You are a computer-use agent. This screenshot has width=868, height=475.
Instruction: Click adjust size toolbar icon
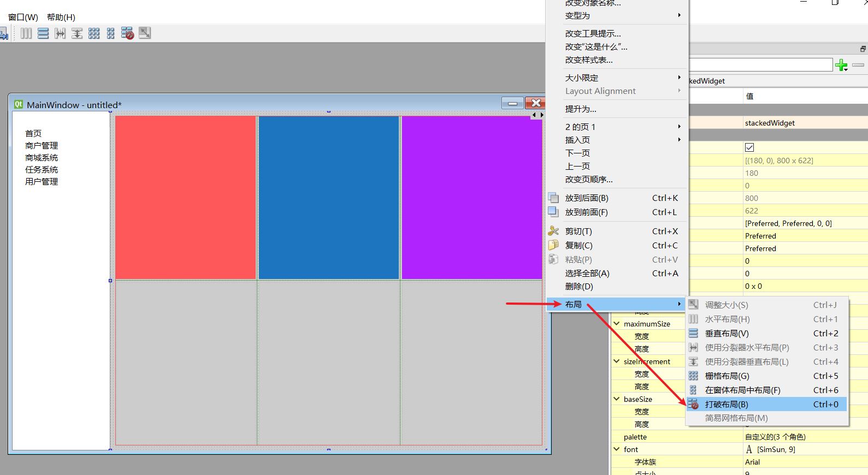coord(145,33)
